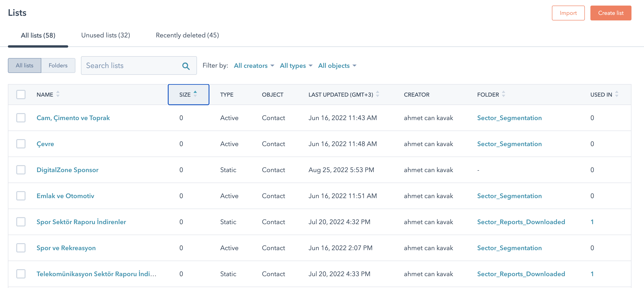The image size is (644, 288).
Task: Switch to the All lists (58) tab
Action: [38, 35]
